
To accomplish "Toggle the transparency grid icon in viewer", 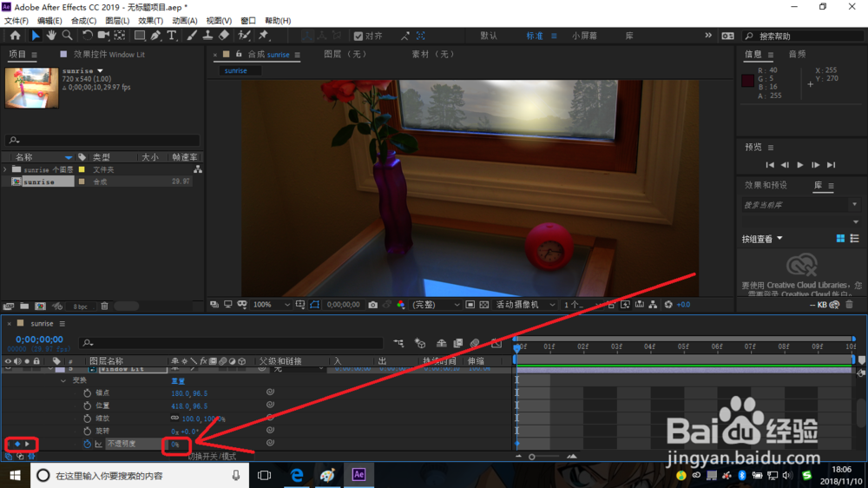I will tap(483, 305).
